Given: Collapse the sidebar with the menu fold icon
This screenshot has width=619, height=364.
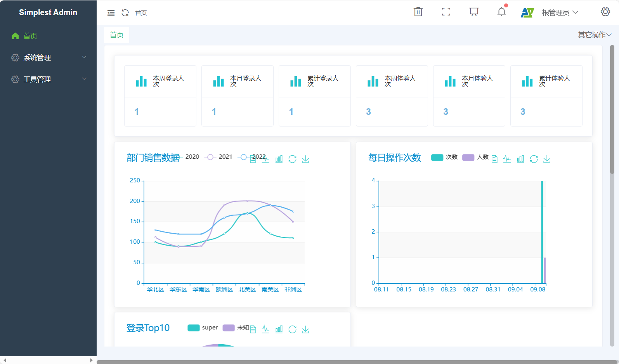Looking at the screenshot, I should 111,13.
